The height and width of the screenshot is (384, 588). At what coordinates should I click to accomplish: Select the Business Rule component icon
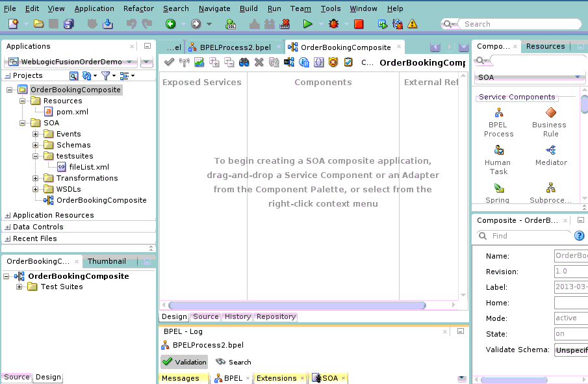(x=550, y=112)
